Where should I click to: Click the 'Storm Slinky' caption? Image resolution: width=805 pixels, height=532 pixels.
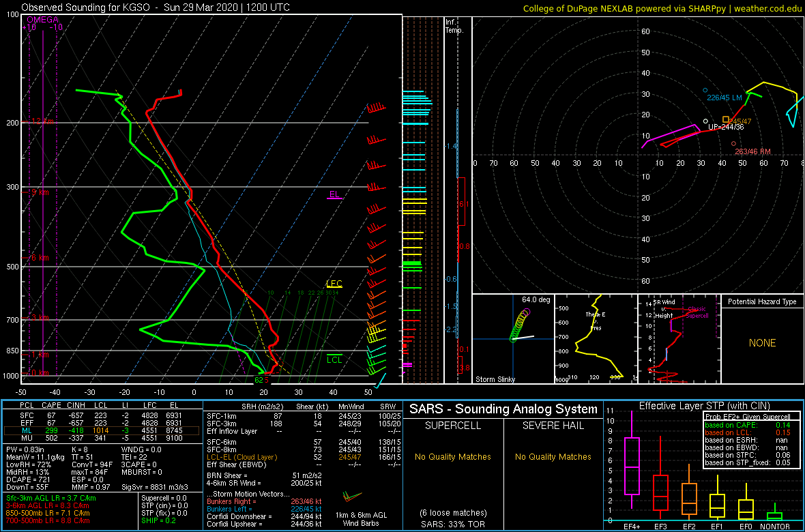(x=495, y=379)
